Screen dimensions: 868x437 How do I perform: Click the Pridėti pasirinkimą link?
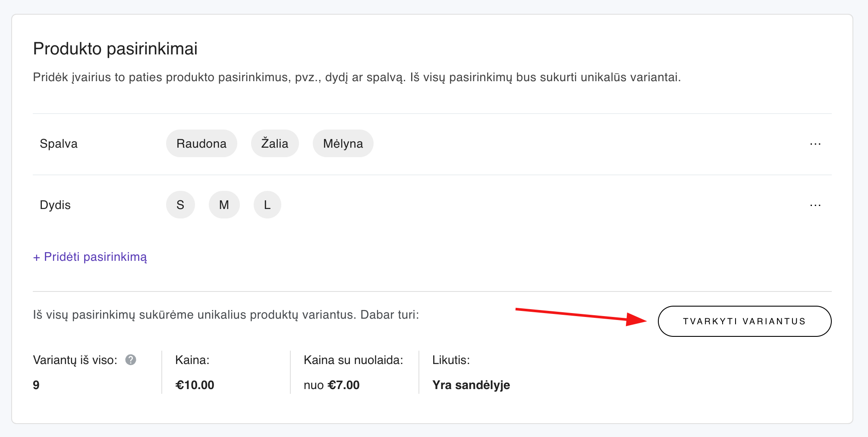[x=90, y=257]
